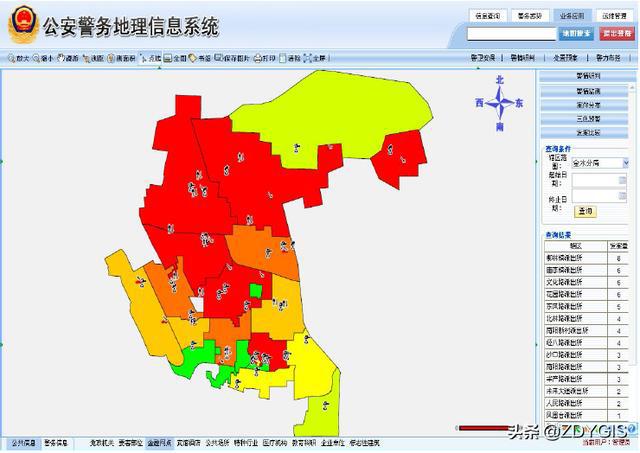The width and height of the screenshot is (640, 453).
Task: Switch to the 信息查询 top tab
Action: coord(488,16)
